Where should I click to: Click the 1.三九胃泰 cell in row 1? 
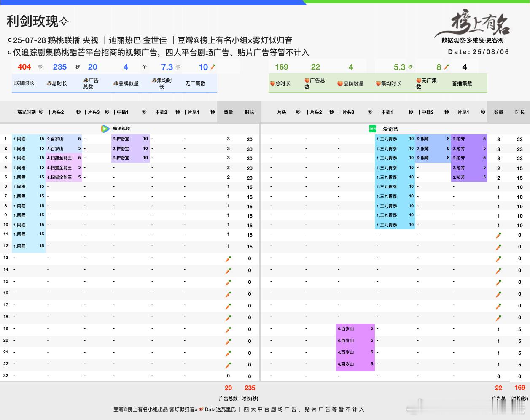395,139
